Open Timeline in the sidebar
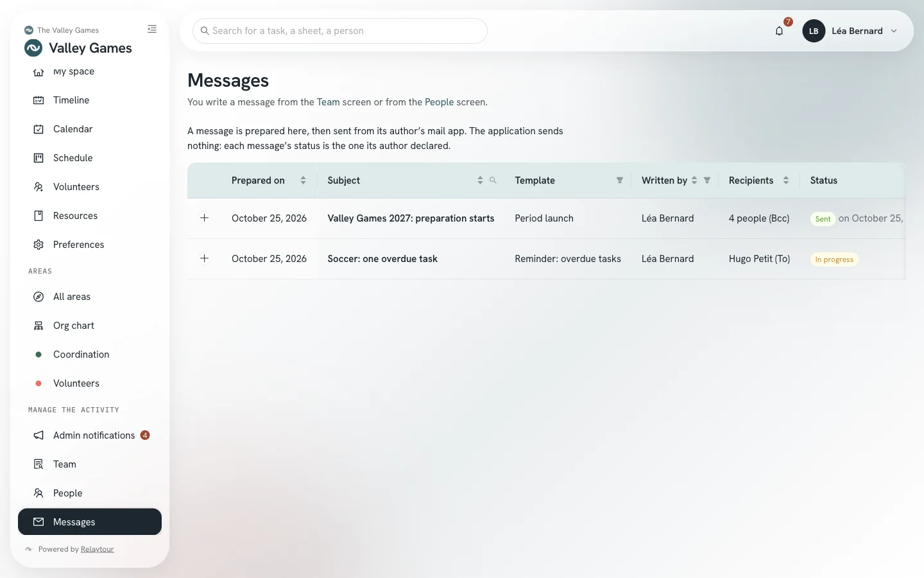This screenshot has width=924, height=578. (x=90, y=100)
